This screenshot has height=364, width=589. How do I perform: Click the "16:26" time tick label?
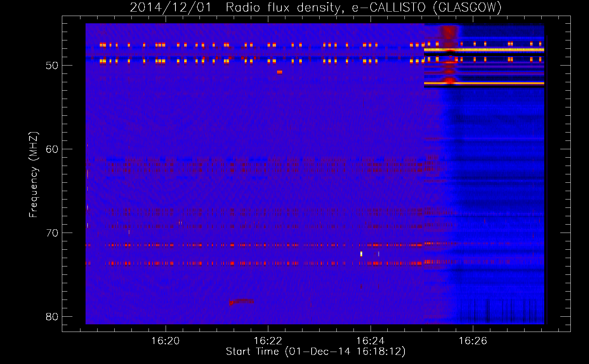[x=473, y=341]
